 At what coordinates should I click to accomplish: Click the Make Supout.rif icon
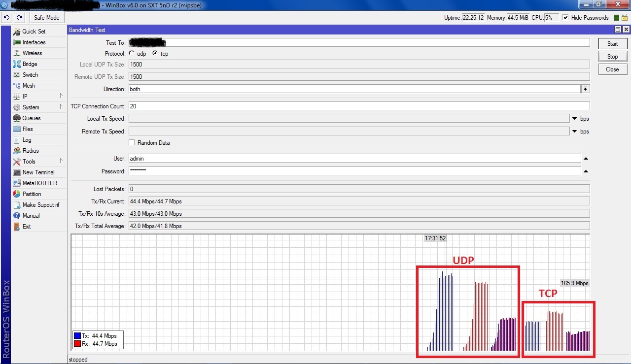pos(17,205)
